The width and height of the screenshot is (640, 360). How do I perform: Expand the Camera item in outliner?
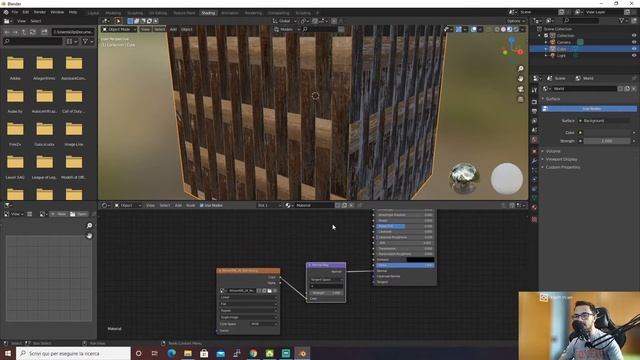(x=546, y=42)
